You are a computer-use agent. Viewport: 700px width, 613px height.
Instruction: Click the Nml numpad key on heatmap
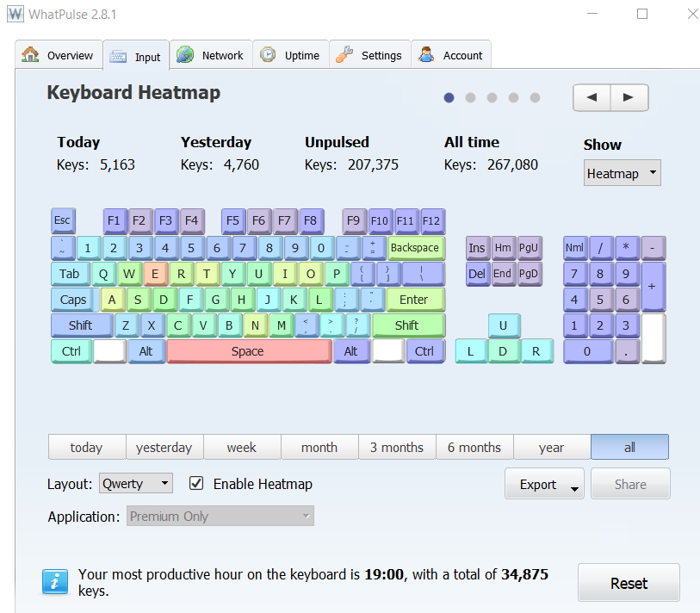575,248
